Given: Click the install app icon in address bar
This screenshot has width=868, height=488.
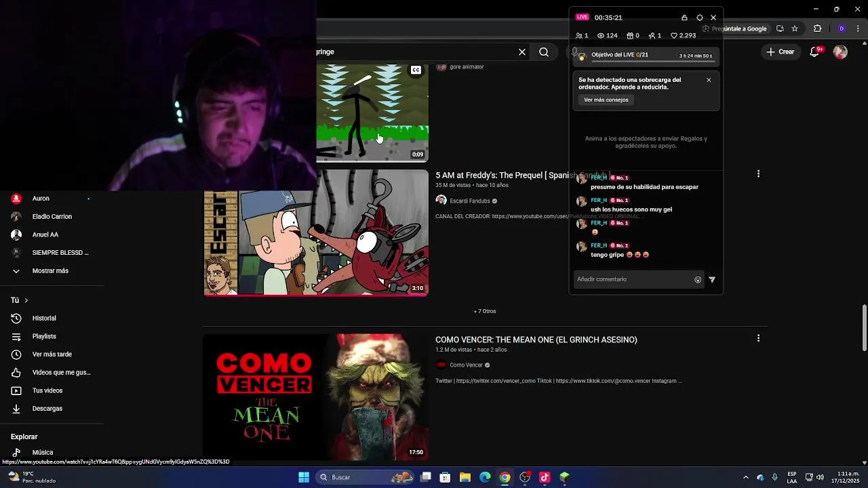Looking at the screenshot, I should (x=780, y=28).
